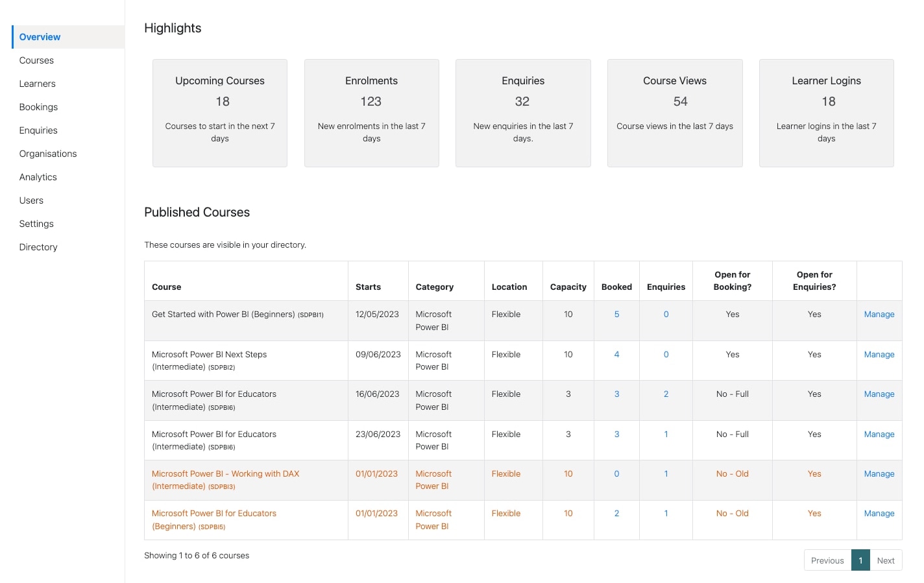
Task: Click the Next pagination button
Action: pyautogui.click(x=885, y=560)
